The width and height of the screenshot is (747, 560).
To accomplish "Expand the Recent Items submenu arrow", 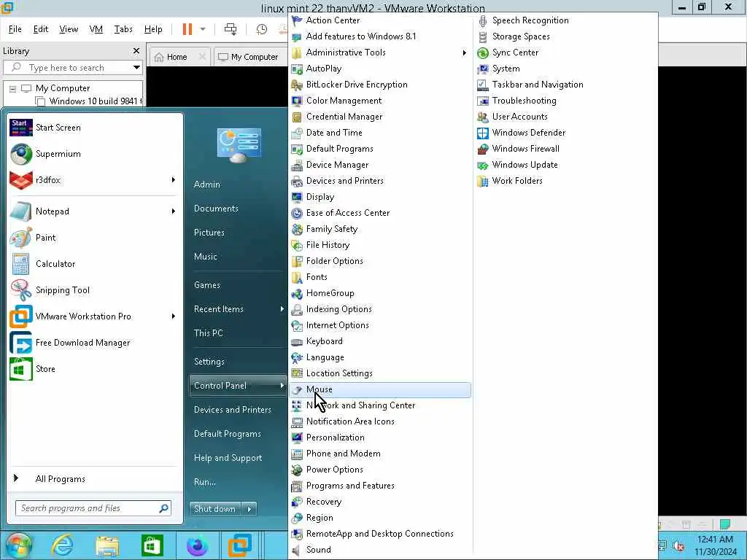I will (282, 309).
